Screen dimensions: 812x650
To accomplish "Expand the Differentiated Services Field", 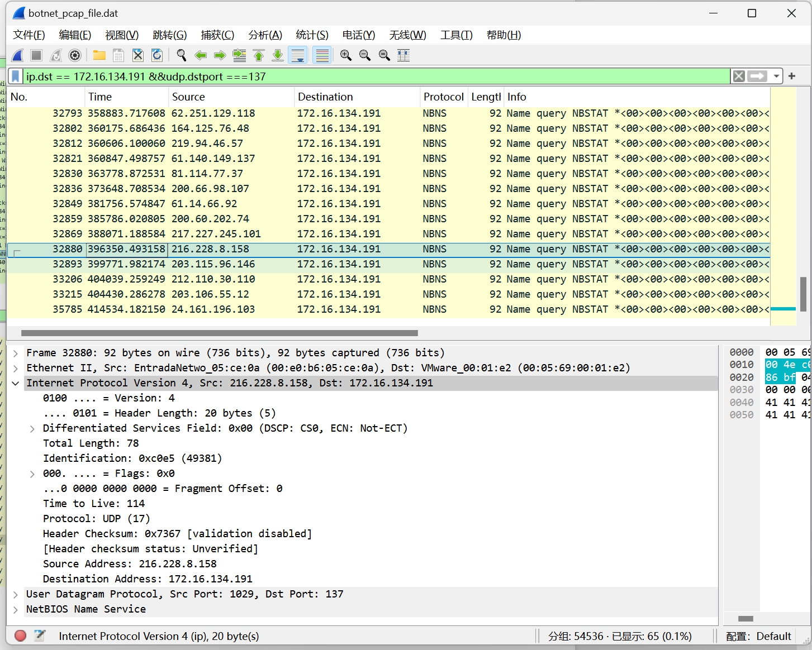I will 32,428.
